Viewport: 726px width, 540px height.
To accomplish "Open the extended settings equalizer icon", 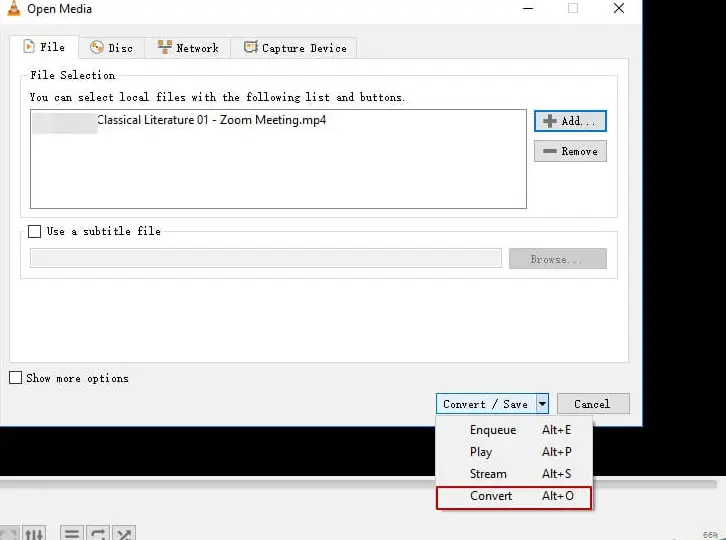I will (34, 534).
